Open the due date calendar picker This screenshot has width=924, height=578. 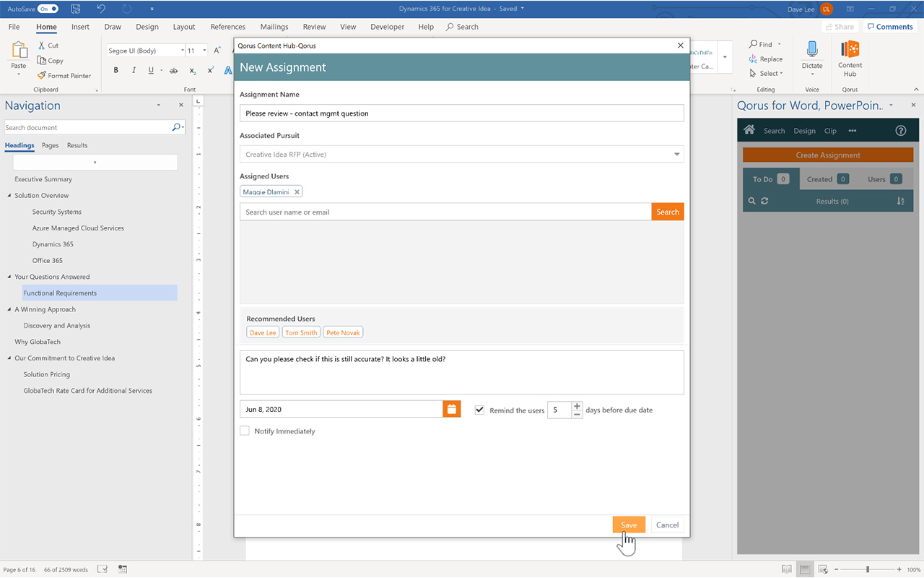click(452, 409)
